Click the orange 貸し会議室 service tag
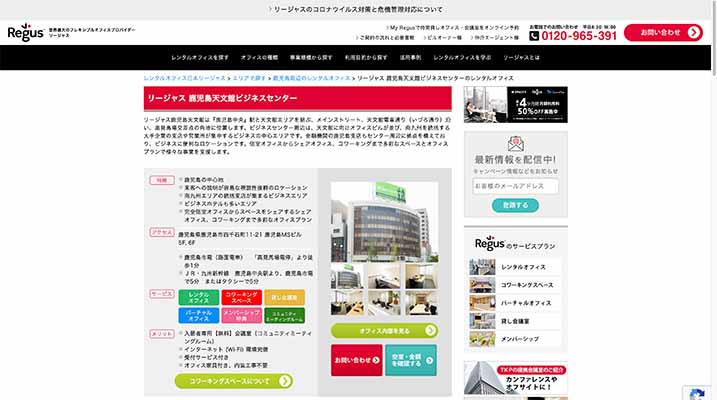Image resolution: width=717 pixels, height=400 pixels. 284,298
